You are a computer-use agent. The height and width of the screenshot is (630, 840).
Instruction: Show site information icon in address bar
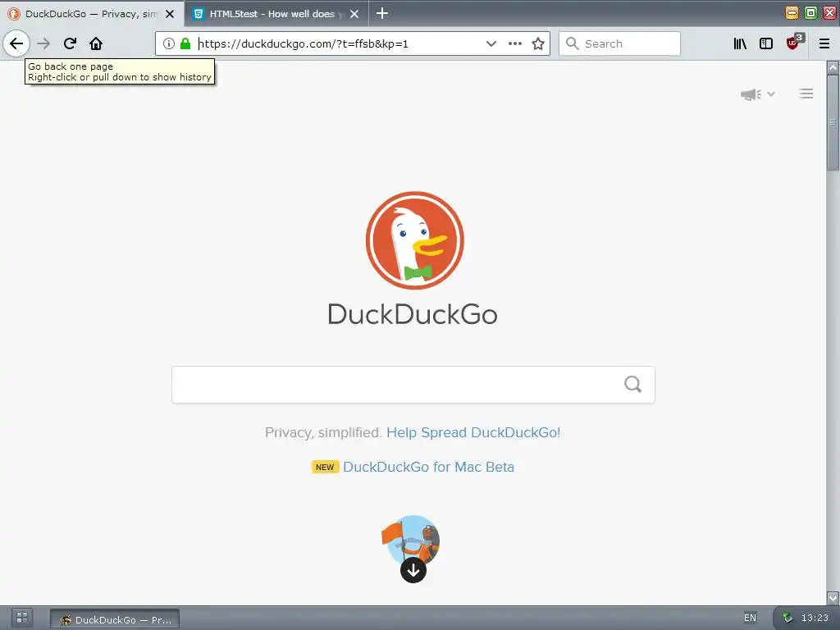point(169,43)
